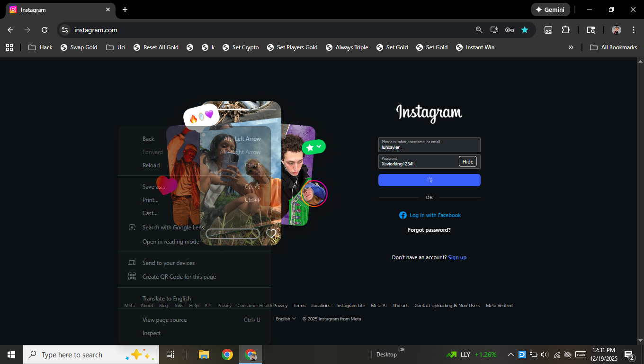644x364 pixels.
Task: Open the LLY stock widget on taskbar
Action: [x=472, y=355]
